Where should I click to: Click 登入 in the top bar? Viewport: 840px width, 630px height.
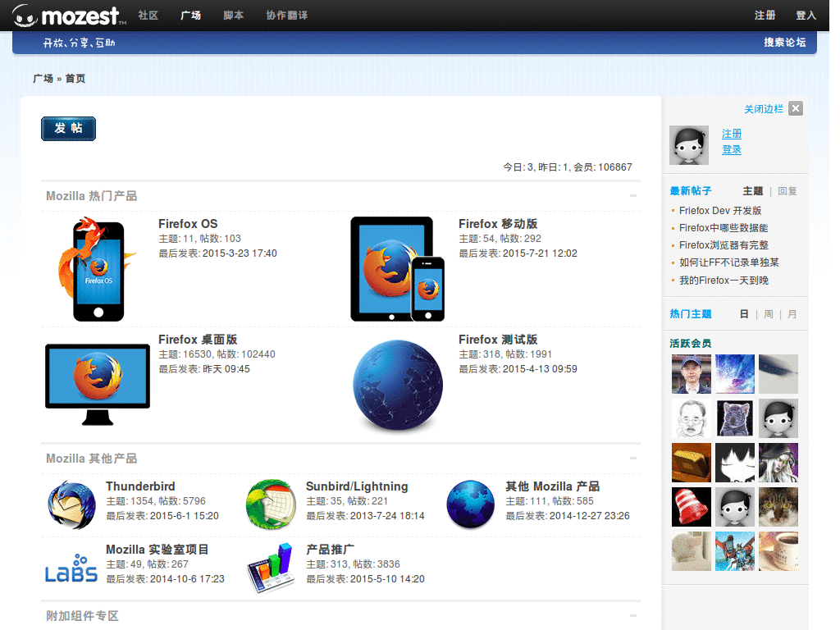click(806, 16)
